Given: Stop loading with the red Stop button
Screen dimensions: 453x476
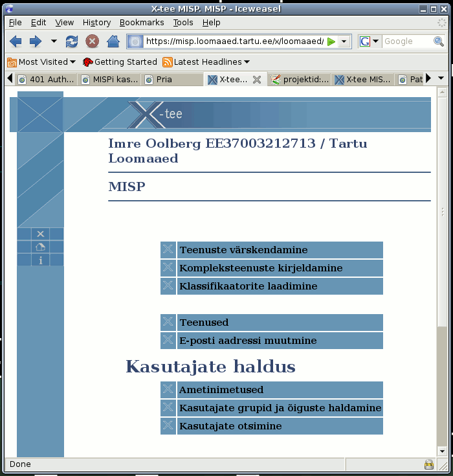Looking at the screenshot, I should click(93, 41).
